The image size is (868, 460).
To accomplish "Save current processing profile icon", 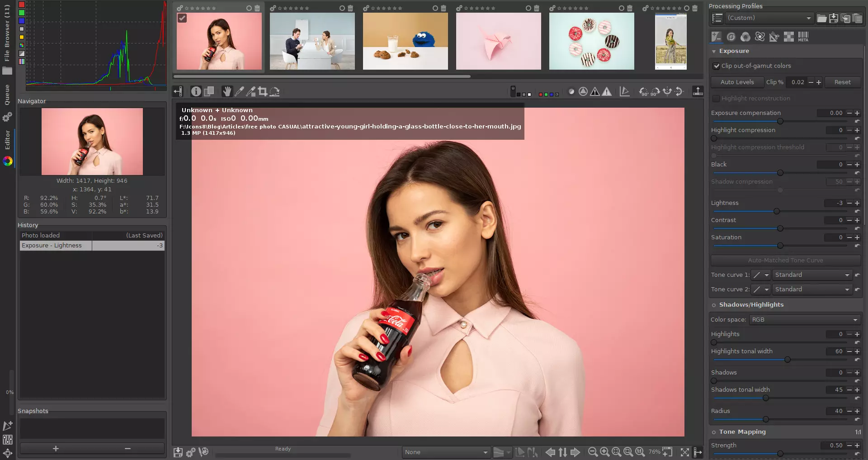I will pos(834,18).
